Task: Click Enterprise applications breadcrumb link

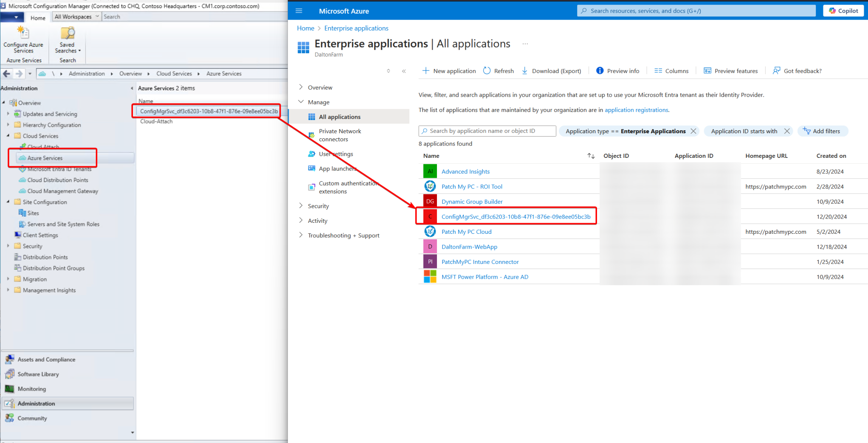Action: 356,28
